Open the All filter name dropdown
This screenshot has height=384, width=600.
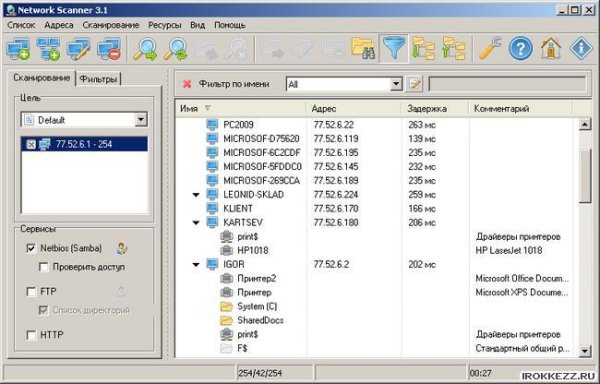coord(396,84)
